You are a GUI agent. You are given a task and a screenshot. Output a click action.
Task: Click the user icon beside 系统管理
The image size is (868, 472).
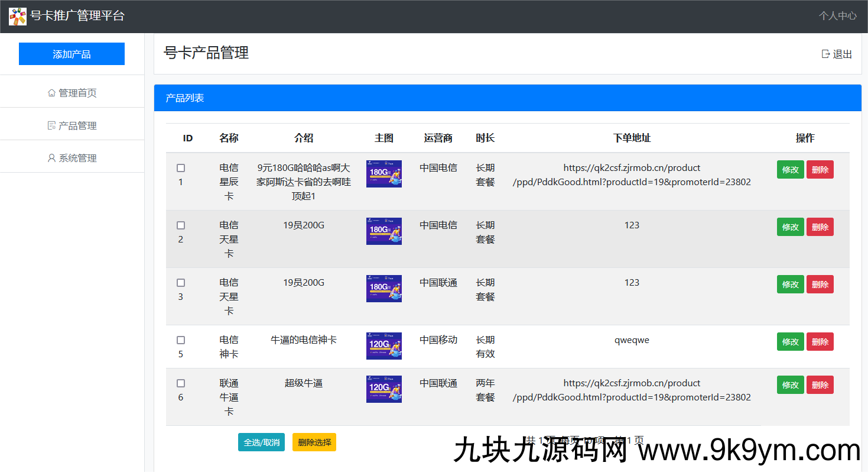(51, 158)
